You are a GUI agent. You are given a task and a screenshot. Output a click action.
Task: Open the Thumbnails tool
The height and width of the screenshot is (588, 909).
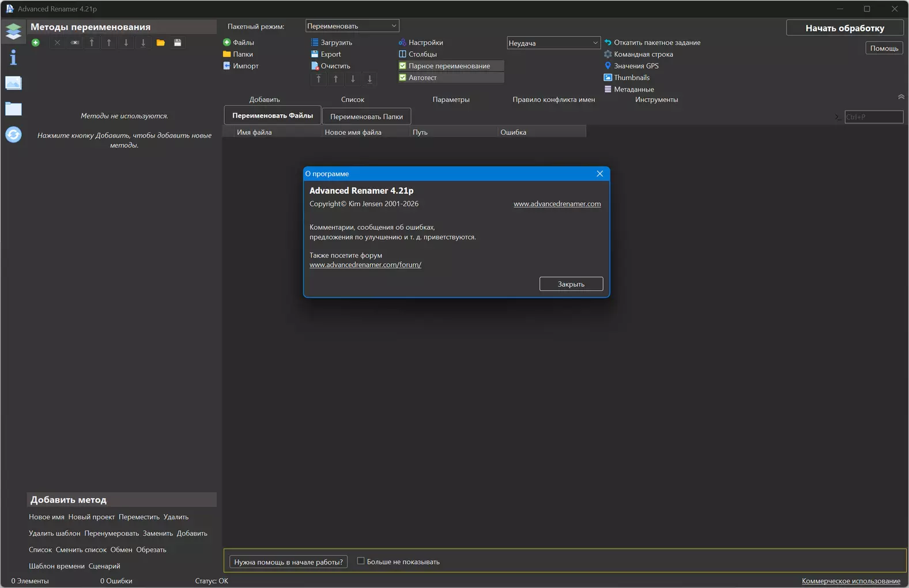point(627,77)
